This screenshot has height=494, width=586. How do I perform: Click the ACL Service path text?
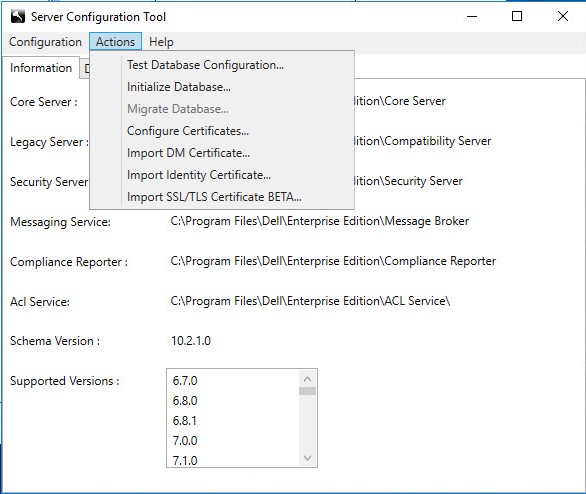[310, 301]
